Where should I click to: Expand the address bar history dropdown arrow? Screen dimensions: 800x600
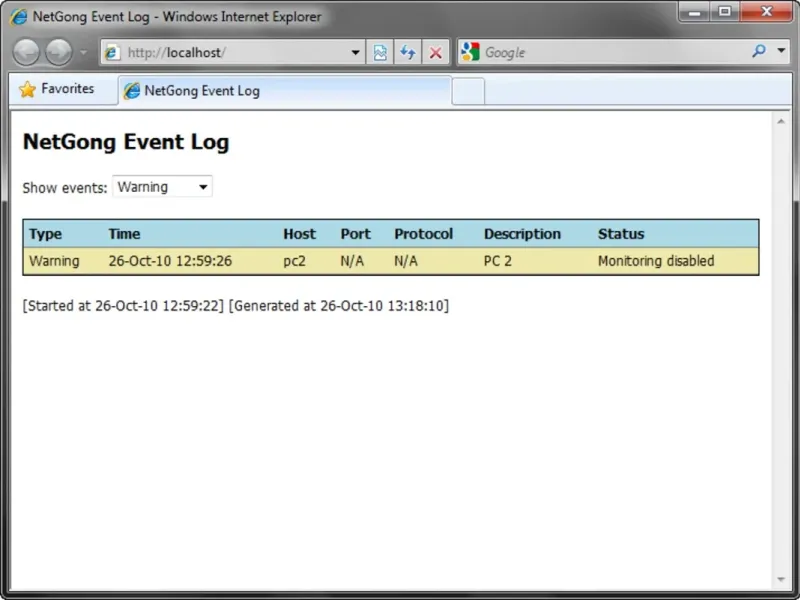click(356, 52)
